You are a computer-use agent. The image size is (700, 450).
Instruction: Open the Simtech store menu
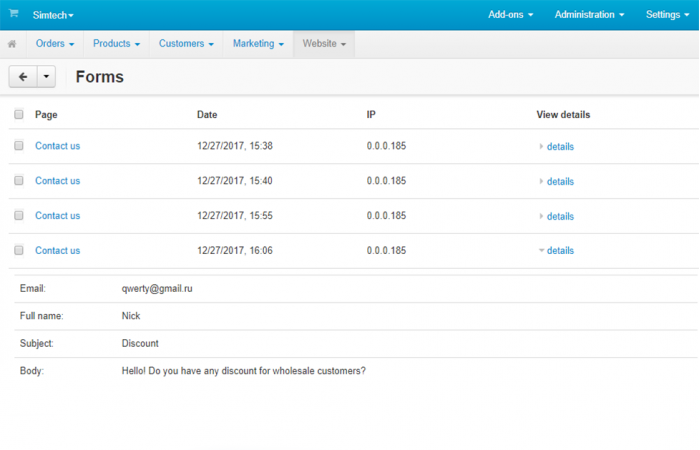53,15
